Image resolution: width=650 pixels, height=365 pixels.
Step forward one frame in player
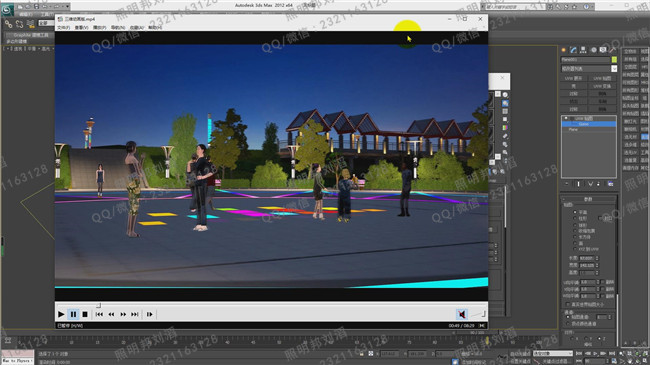(x=150, y=314)
